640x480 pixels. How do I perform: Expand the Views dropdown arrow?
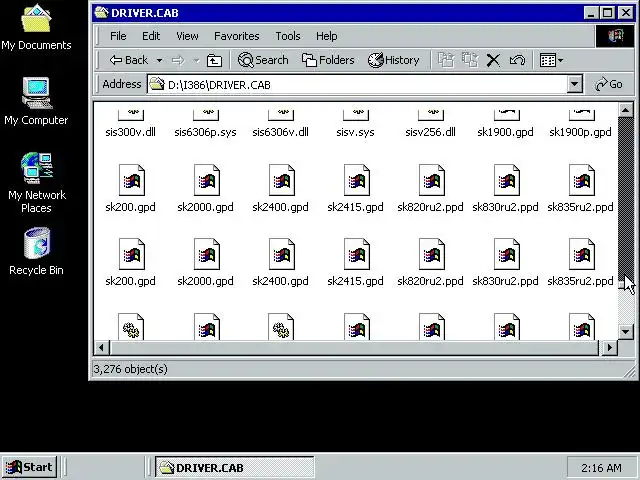[x=560, y=60]
